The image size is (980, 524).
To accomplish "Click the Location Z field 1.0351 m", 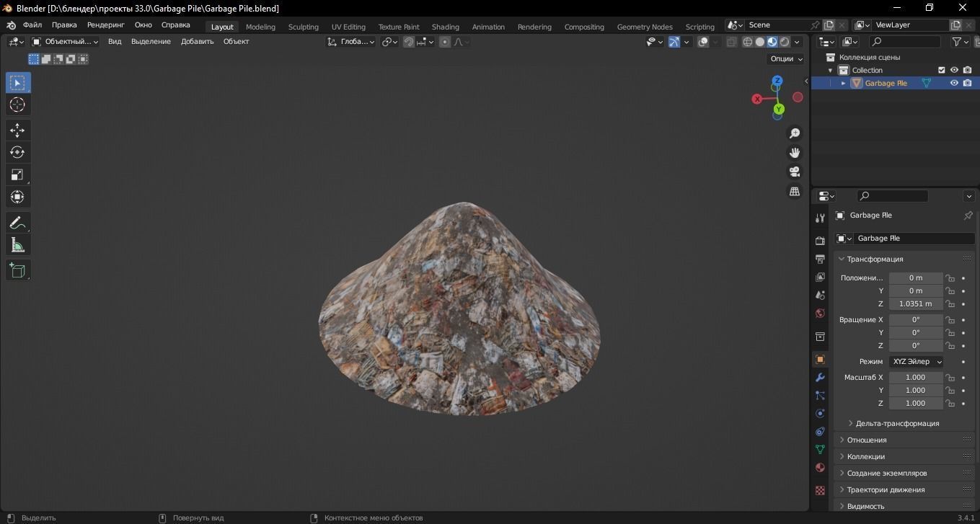I will [x=915, y=304].
